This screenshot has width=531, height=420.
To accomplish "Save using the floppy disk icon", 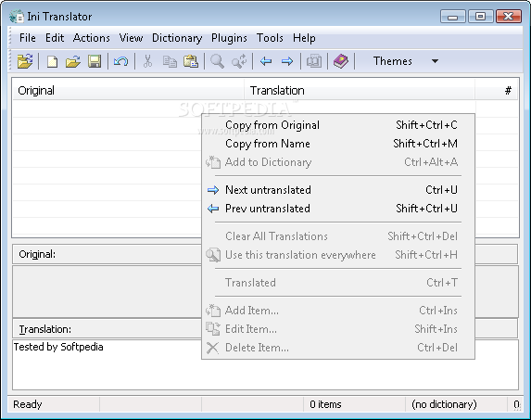I will coord(95,61).
